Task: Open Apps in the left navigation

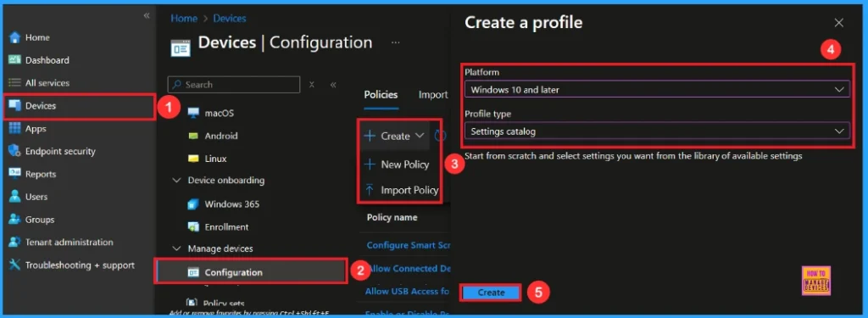Action: [x=35, y=129]
